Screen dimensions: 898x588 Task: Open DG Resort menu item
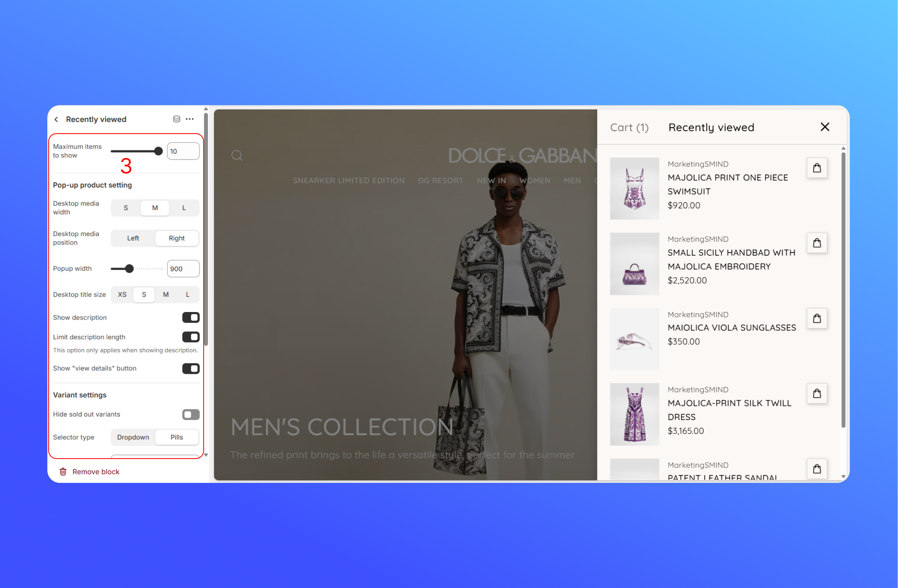[x=440, y=181]
